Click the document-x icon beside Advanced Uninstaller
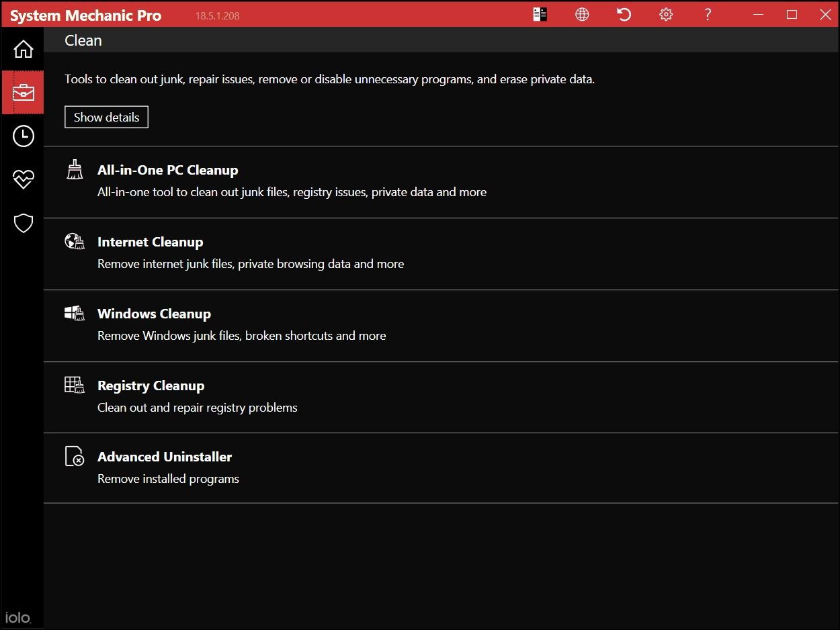 click(x=75, y=456)
